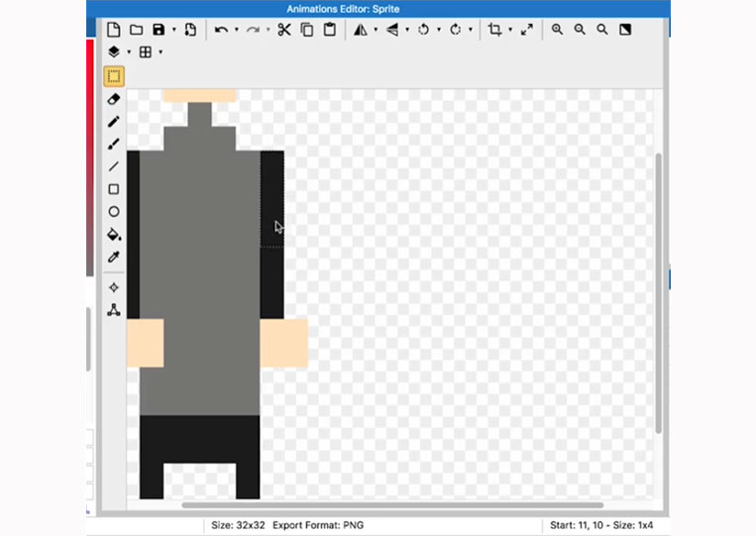Select the rectangular selection tool

[114, 76]
